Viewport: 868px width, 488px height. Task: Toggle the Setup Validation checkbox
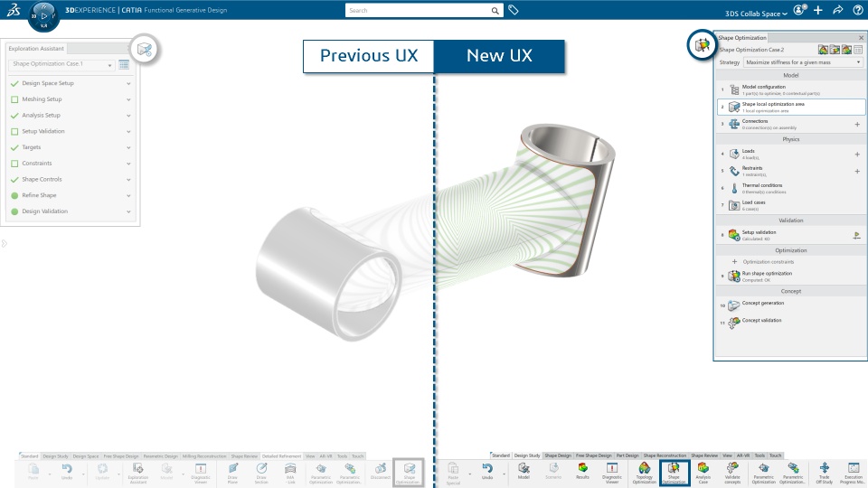tap(14, 132)
